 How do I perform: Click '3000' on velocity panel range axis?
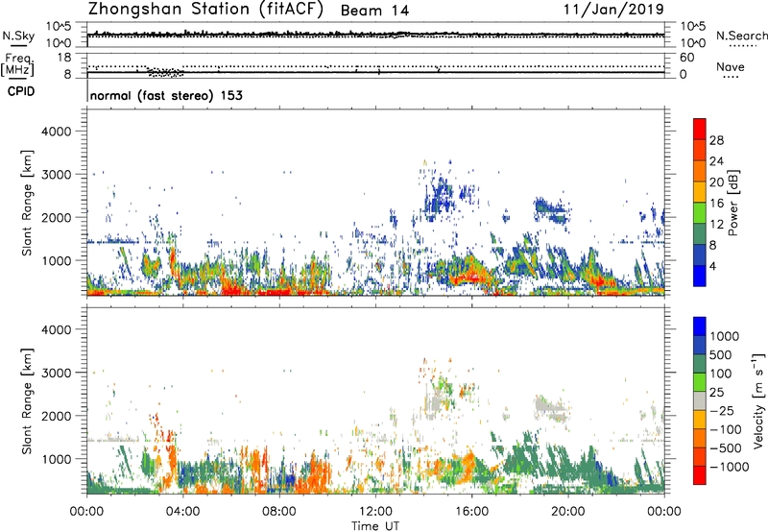[56, 373]
